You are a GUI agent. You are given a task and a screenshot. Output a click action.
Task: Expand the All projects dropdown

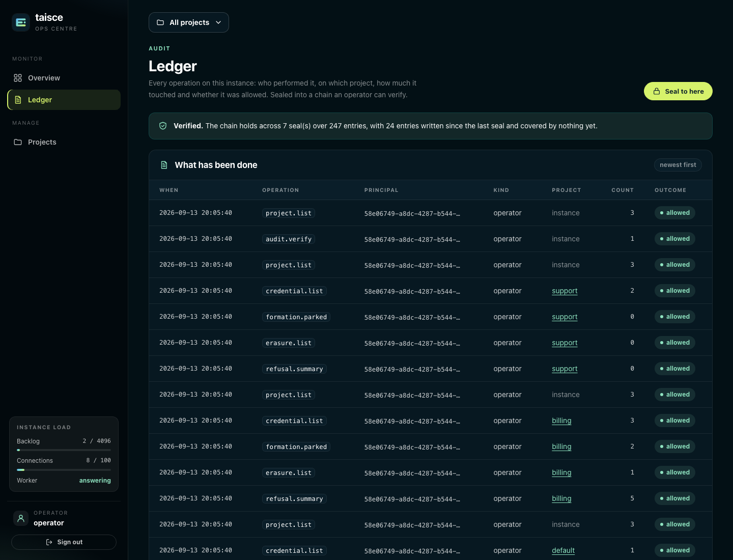pos(189,22)
